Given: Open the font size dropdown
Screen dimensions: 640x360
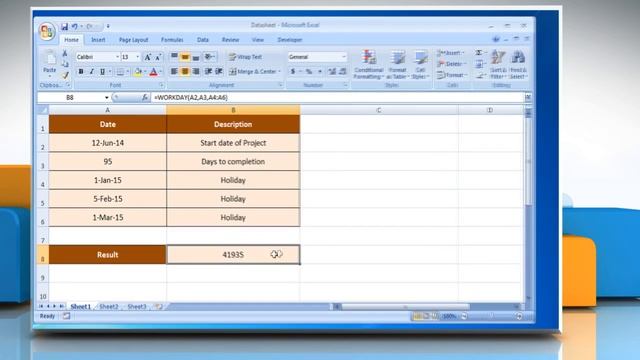Looking at the screenshot, I should [138, 57].
